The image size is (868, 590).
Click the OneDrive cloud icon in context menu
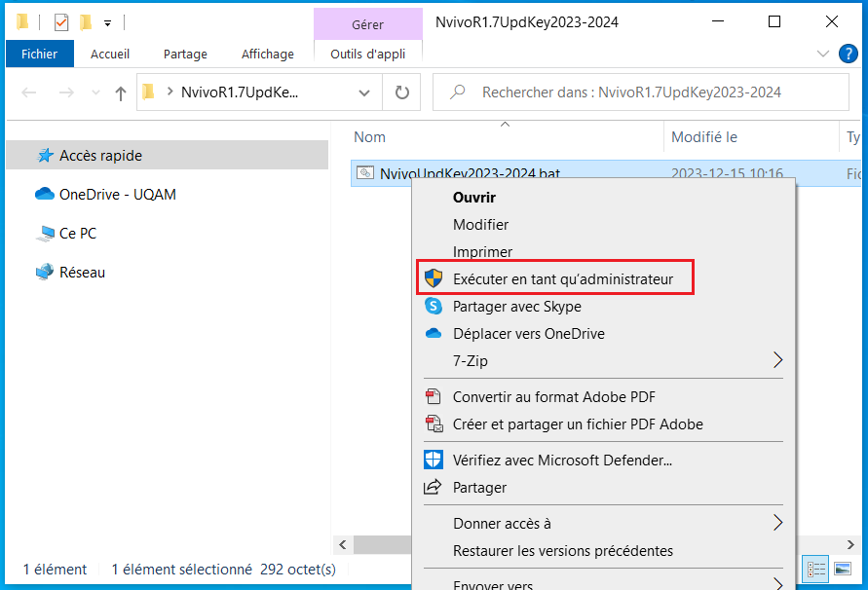point(434,334)
